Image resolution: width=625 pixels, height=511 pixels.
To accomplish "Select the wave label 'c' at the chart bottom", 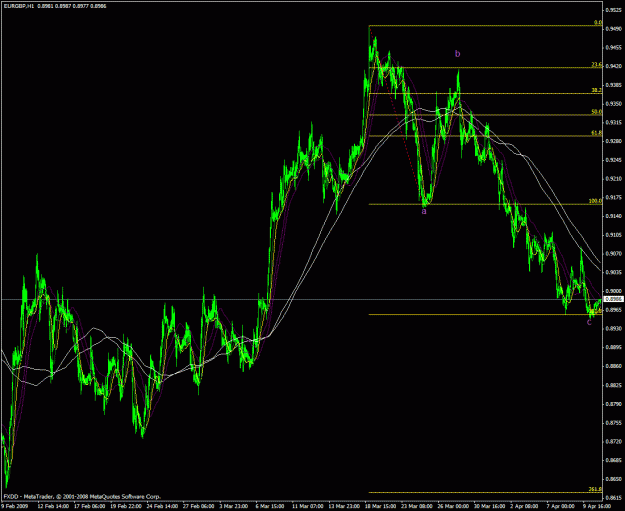I will click(590, 322).
